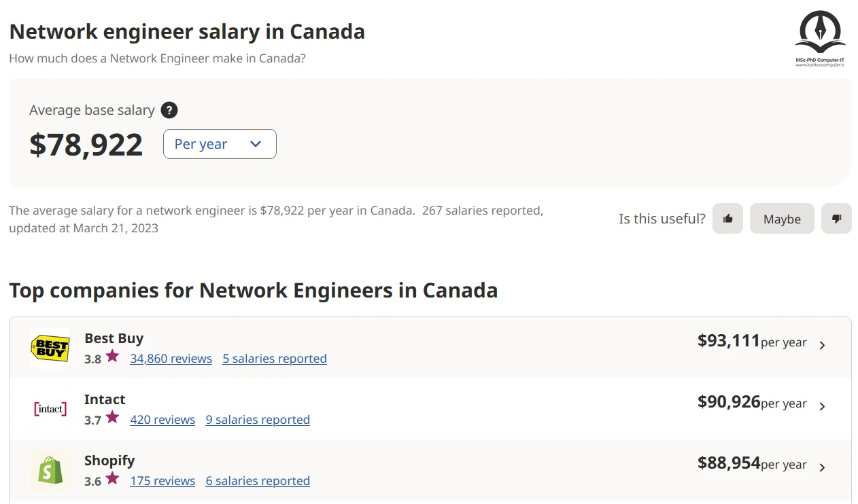Viewport: 858px width, 504px height.
Task: Click the thumbs down icon
Action: pos(836,219)
